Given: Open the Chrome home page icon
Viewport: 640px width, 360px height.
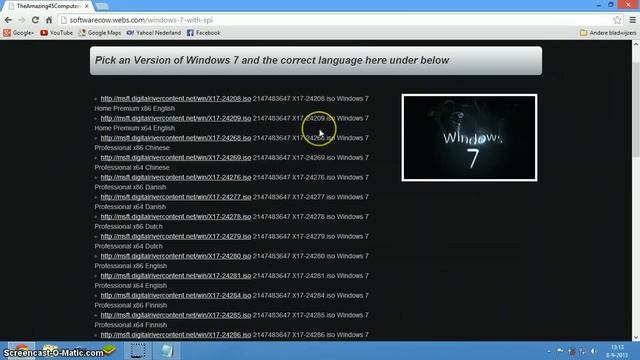Looking at the screenshot, I should (49, 20).
